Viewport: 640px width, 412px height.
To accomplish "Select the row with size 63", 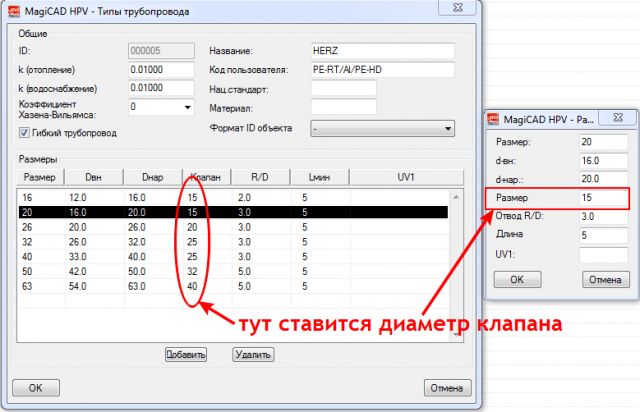I will 233,286.
